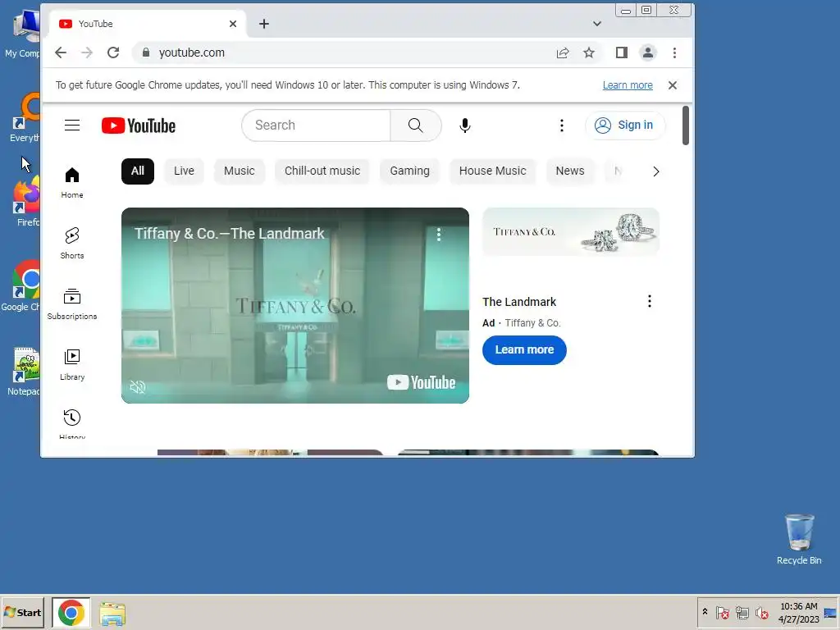This screenshot has height=630, width=840.
Task: Click Chrome in the taskbar
Action: point(71,612)
